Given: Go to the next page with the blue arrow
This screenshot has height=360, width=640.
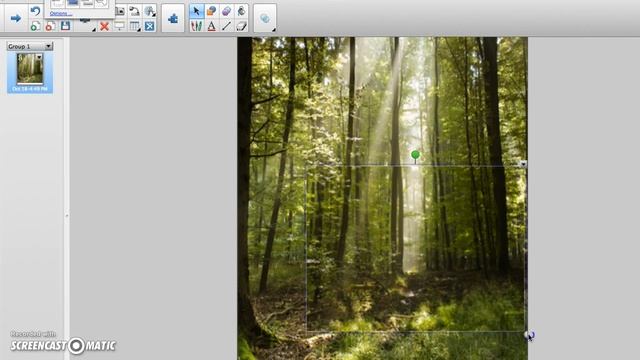Looking at the screenshot, I should coord(16,18).
